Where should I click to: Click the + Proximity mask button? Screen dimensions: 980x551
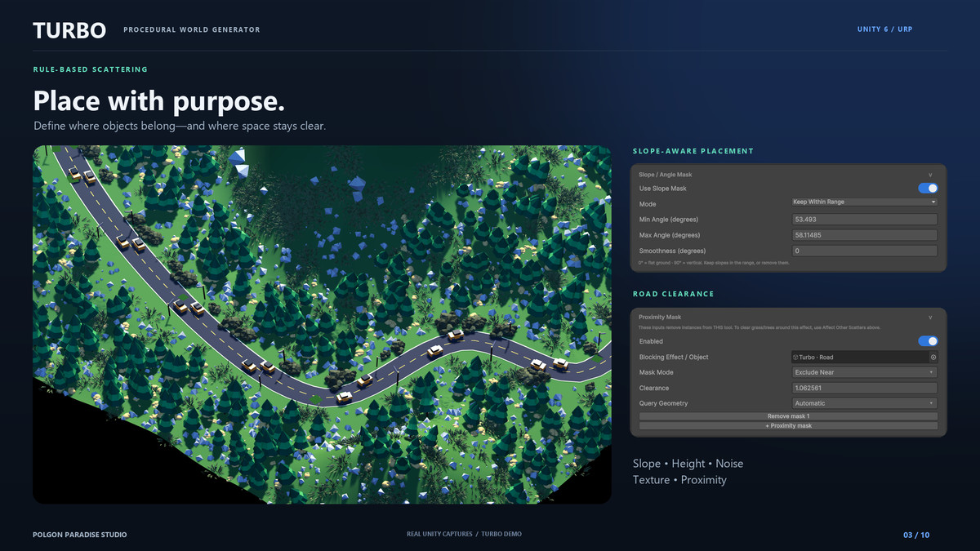point(788,425)
